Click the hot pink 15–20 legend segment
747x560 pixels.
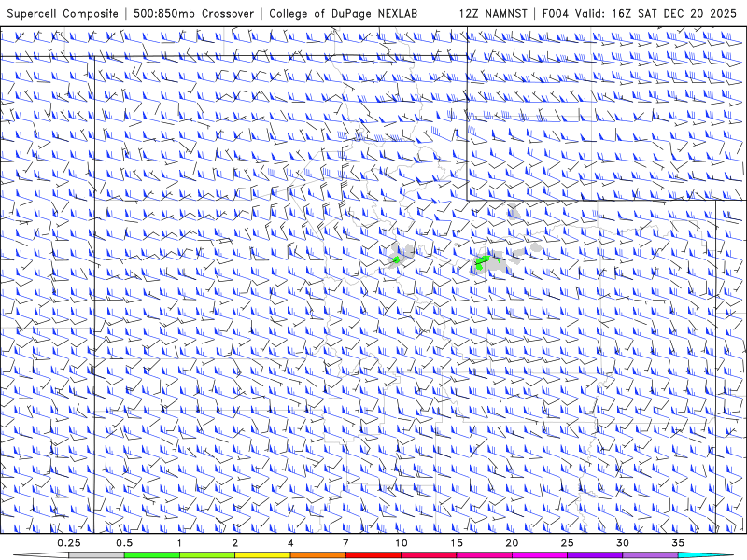tap(484, 555)
